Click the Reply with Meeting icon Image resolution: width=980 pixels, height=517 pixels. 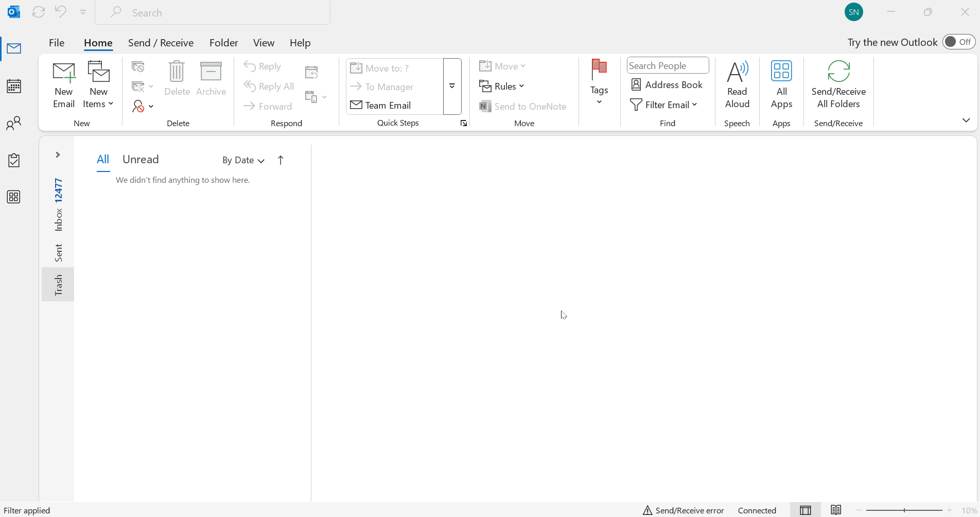tap(311, 72)
